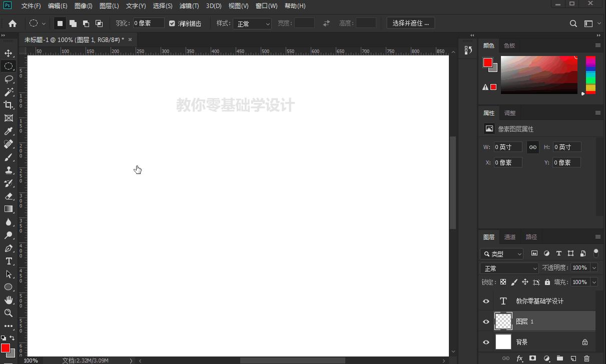
Task: Open the blend mode 正常 dropdown
Action: [509, 268]
